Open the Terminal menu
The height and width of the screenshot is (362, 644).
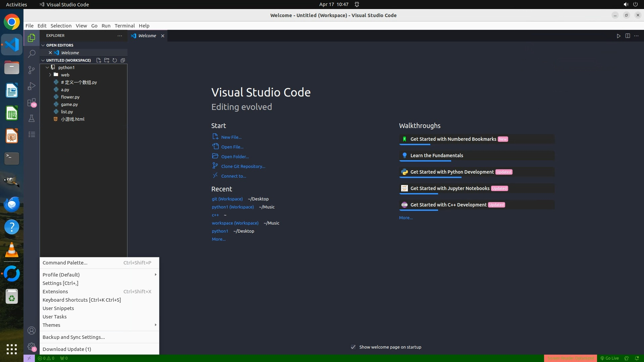pyautogui.click(x=124, y=25)
